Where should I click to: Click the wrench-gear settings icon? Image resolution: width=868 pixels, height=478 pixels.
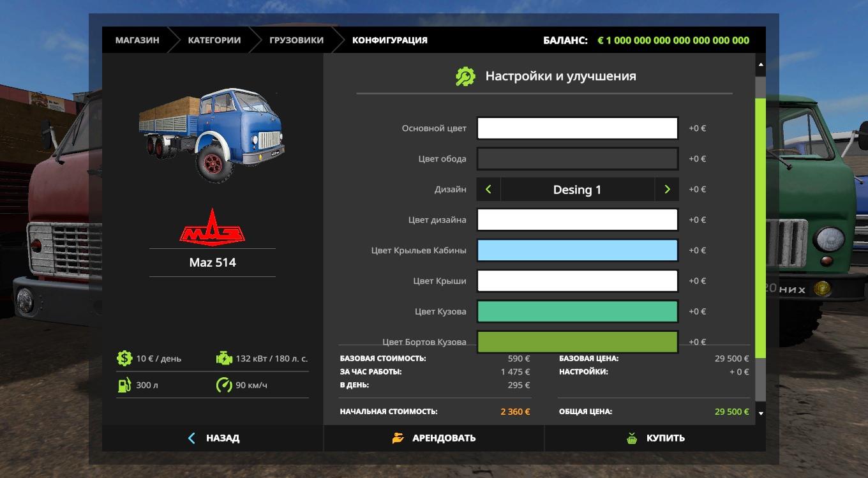point(465,77)
